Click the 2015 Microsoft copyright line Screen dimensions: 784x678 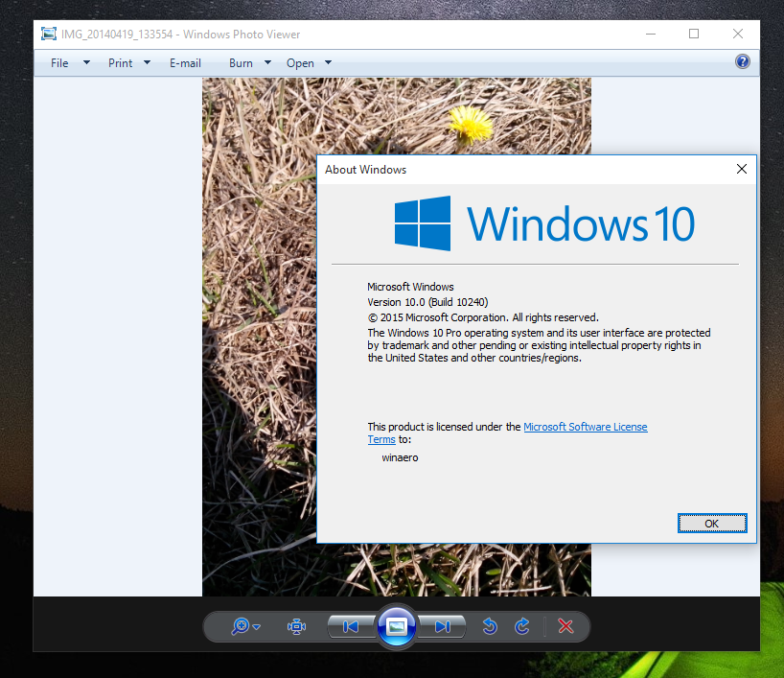coord(483,317)
